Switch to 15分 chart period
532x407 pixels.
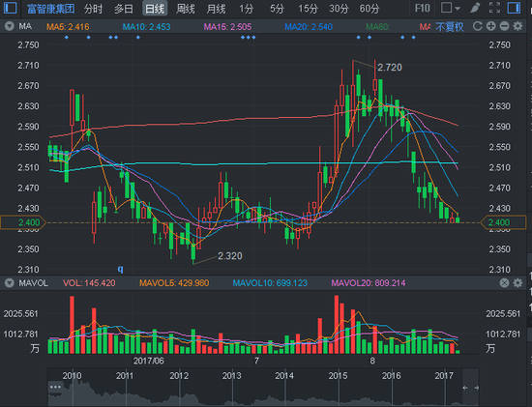[308, 9]
